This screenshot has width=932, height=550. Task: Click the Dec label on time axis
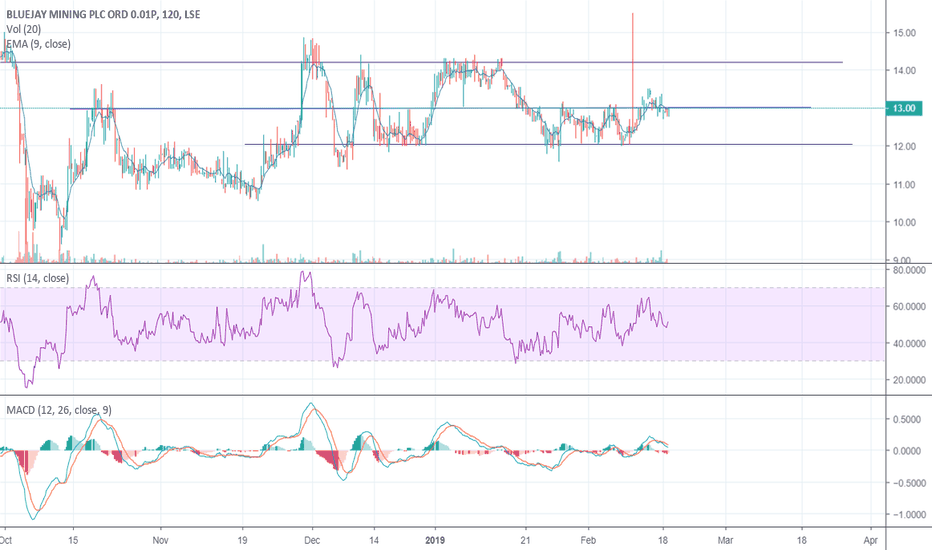312,540
